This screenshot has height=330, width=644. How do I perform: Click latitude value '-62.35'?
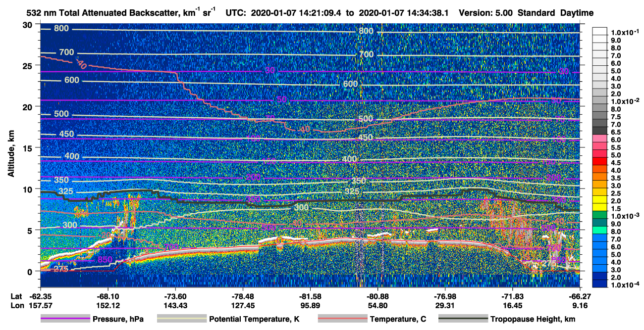(x=41, y=297)
